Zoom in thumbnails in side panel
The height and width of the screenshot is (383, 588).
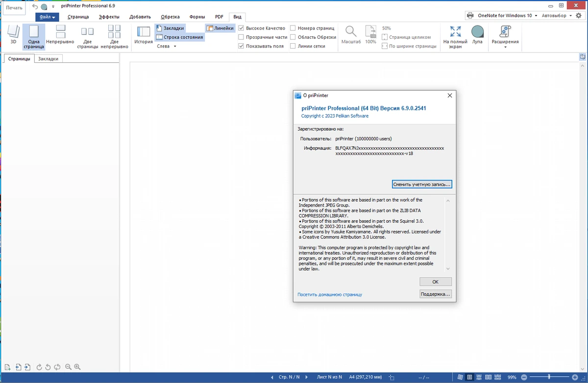[x=77, y=367]
